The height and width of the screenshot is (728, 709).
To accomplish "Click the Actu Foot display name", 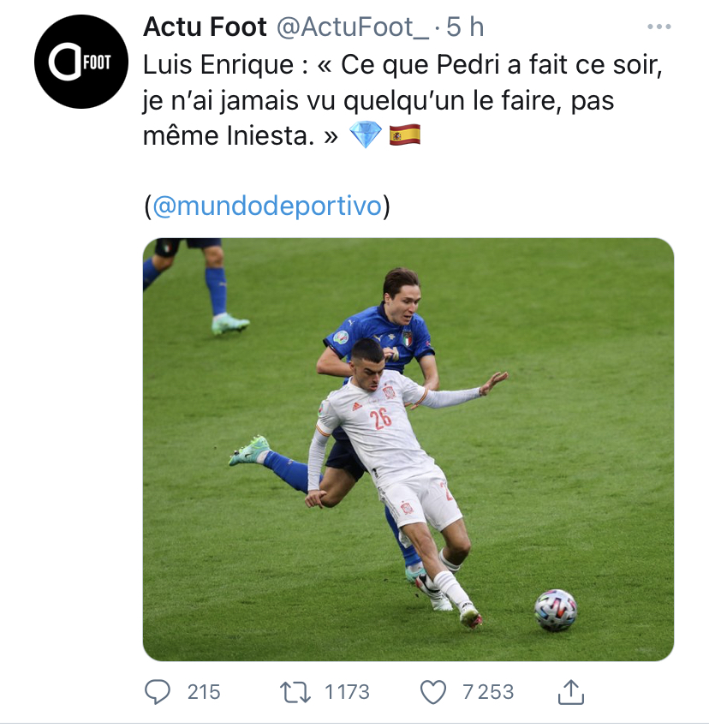I will tap(205, 27).
